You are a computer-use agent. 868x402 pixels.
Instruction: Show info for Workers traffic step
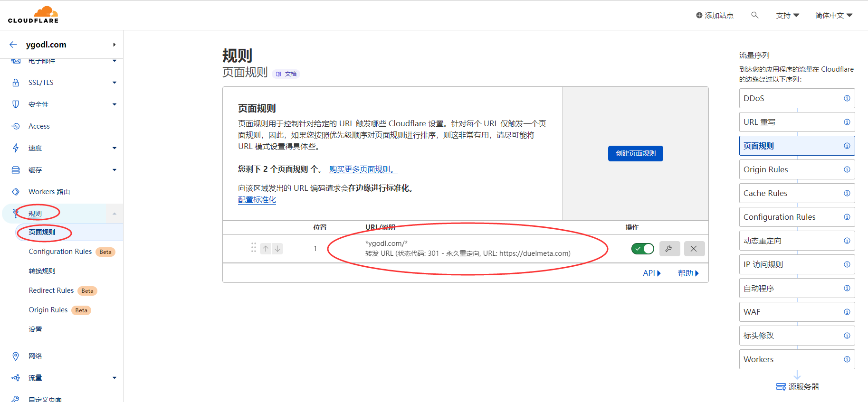pos(847,359)
